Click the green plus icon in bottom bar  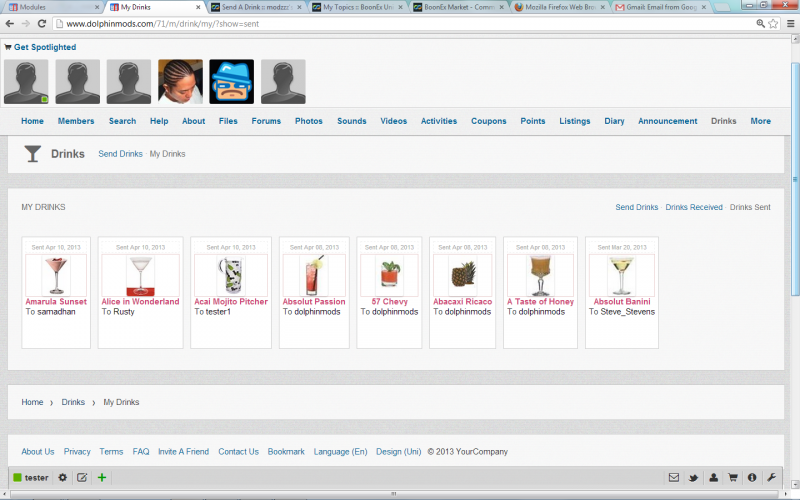tap(102, 478)
